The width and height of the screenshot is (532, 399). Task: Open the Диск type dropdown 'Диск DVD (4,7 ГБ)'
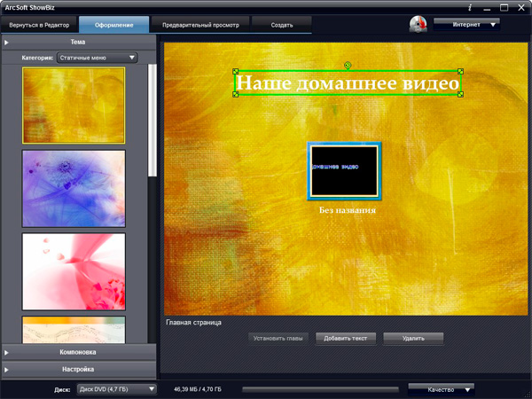tap(116, 389)
